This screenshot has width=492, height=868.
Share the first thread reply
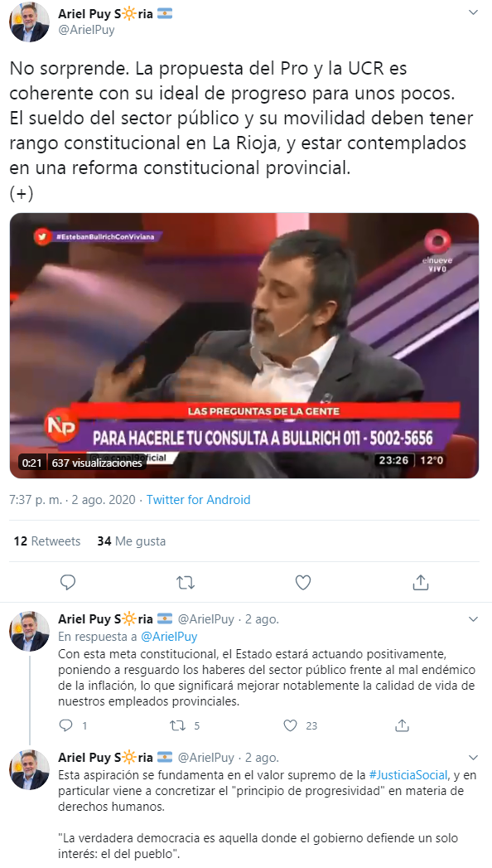pos(402,725)
